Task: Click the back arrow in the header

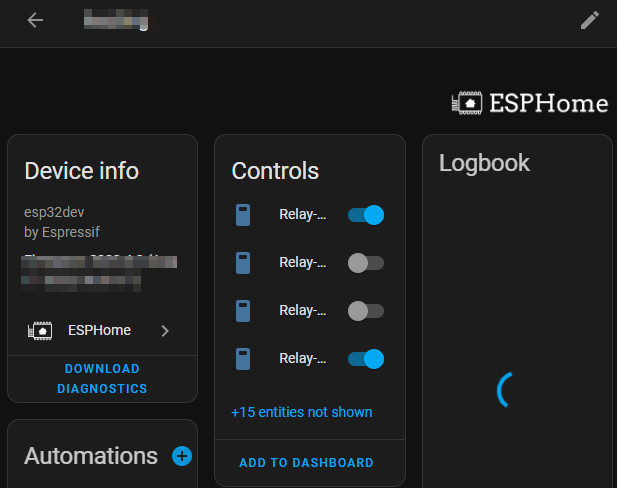Action: point(35,20)
